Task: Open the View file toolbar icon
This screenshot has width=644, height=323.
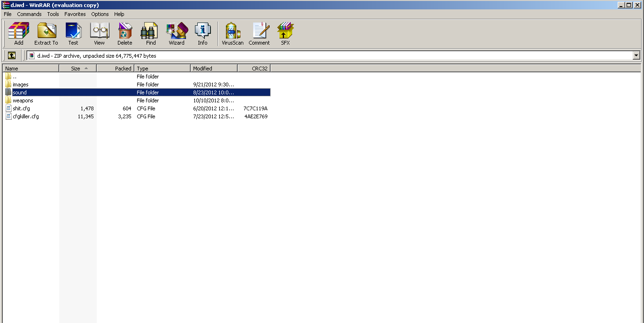Action: 99,34
